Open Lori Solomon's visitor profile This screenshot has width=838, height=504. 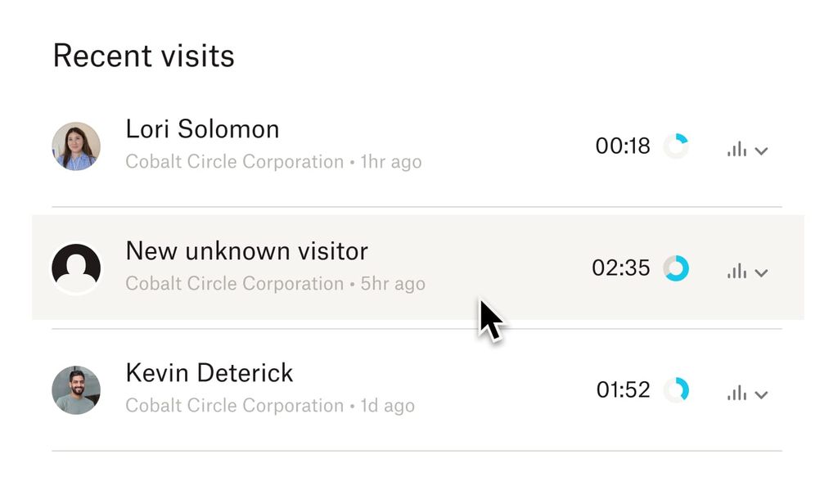[202, 129]
